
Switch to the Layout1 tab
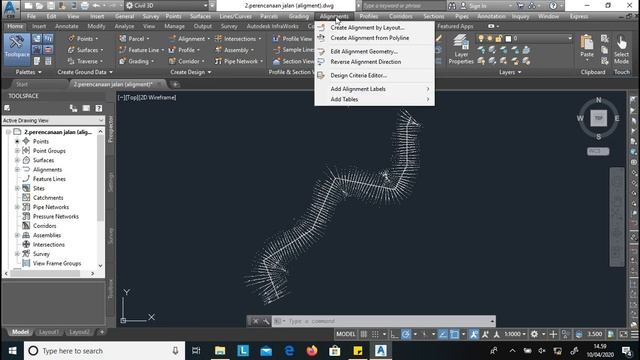(x=49, y=332)
